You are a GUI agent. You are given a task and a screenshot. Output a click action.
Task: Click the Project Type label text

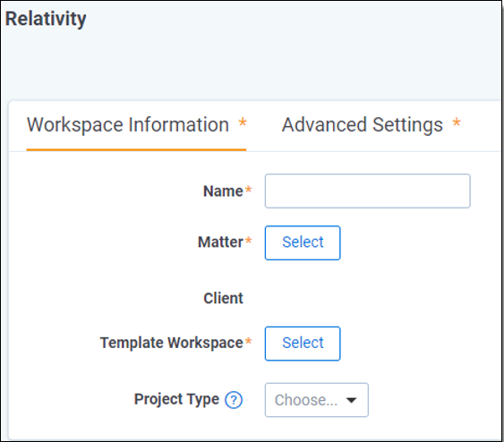click(176, 400)
